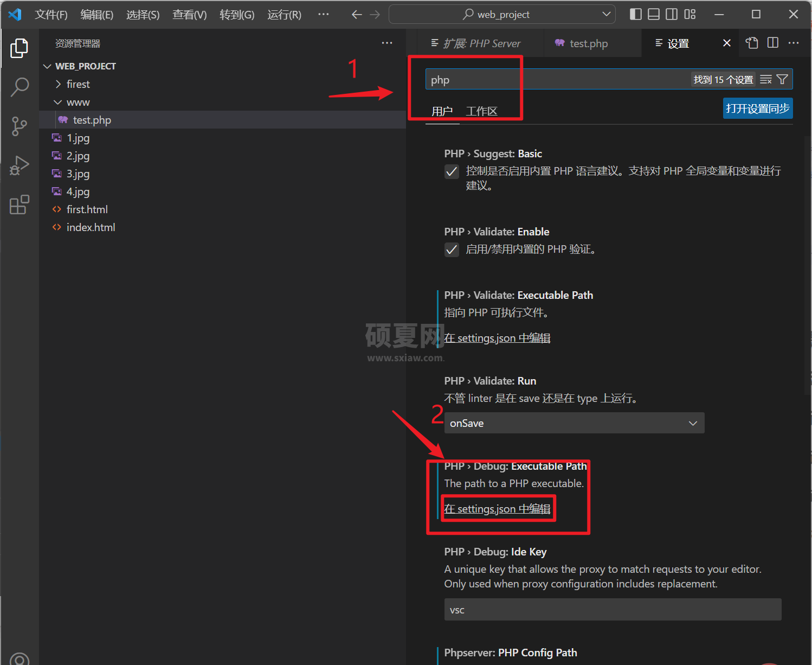Edit Validate Executable Path in settings.json
The height and width of the screenshot is (665, 812).
pyautogui.click(x=497, y=338)
